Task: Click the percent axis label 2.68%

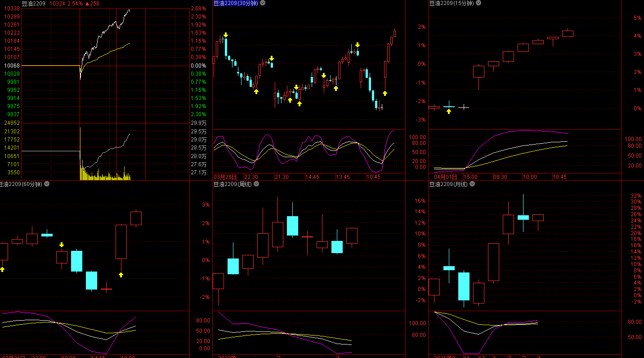Action: coord(198,9)
